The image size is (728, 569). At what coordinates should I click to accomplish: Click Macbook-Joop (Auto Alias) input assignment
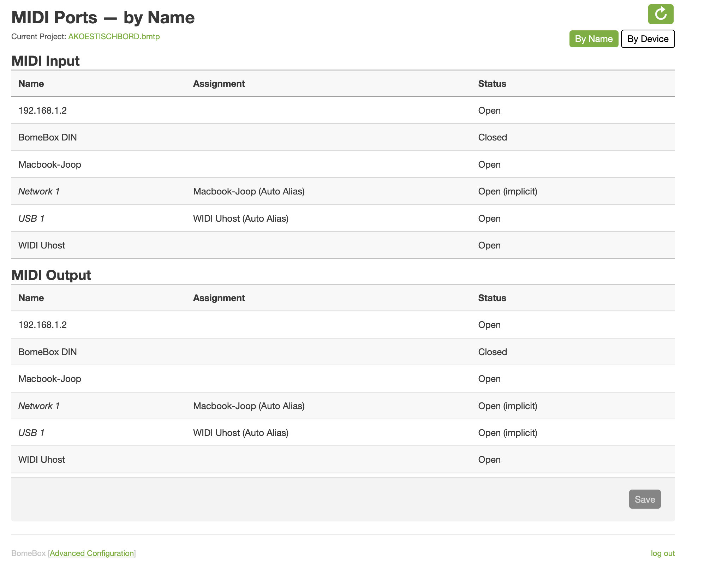coord(249,191)
